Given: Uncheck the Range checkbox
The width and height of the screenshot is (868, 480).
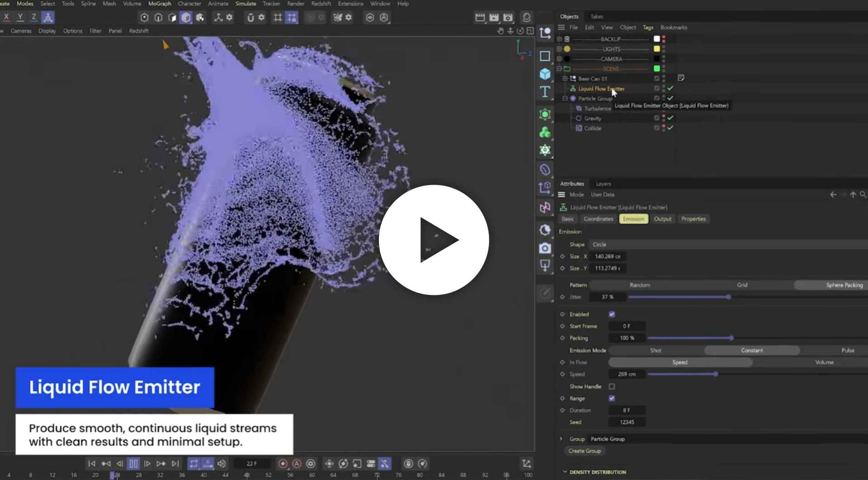Looking at the screenshot, I should pyautogui.click(x=612, y=399).
